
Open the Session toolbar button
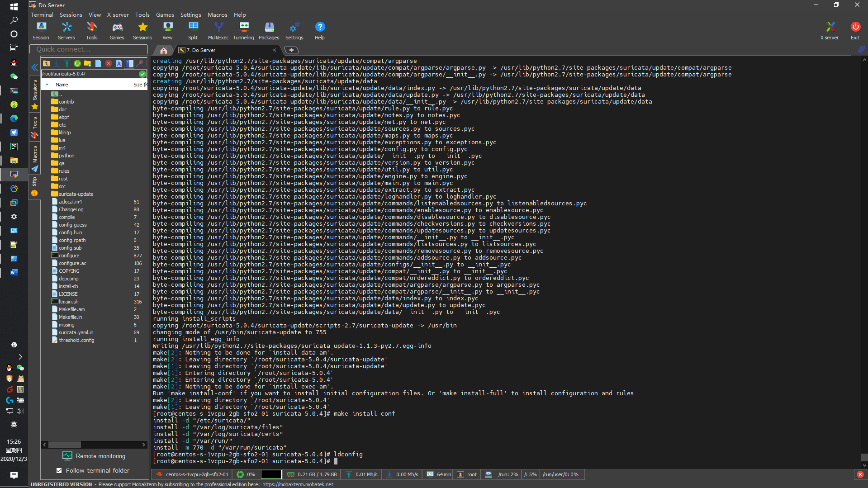click(x=41, y=31)
